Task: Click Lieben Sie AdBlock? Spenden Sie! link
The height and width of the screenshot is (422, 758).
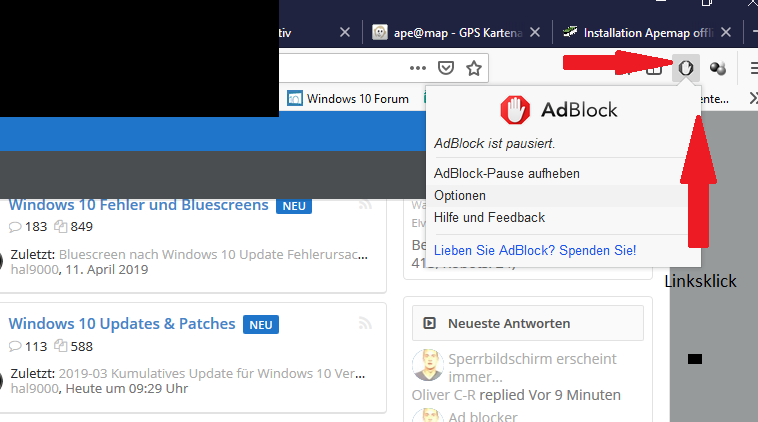Action: click(x=535, y=250)
